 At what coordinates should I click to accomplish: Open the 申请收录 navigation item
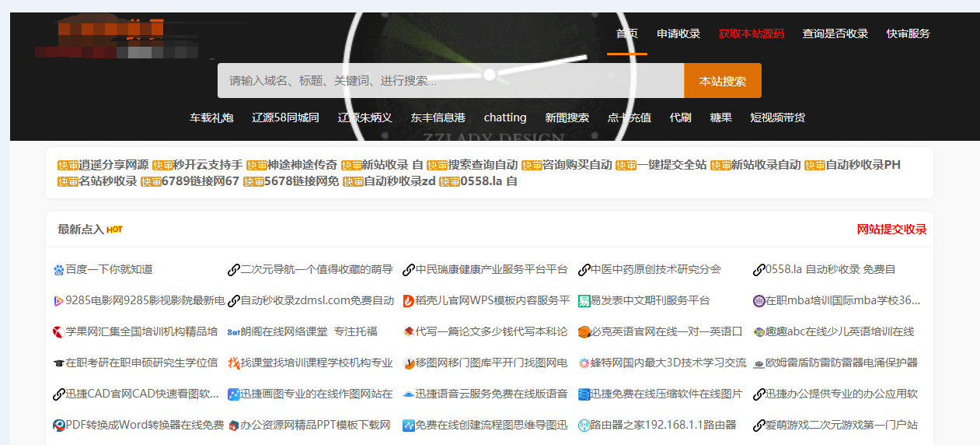point(678,33)
